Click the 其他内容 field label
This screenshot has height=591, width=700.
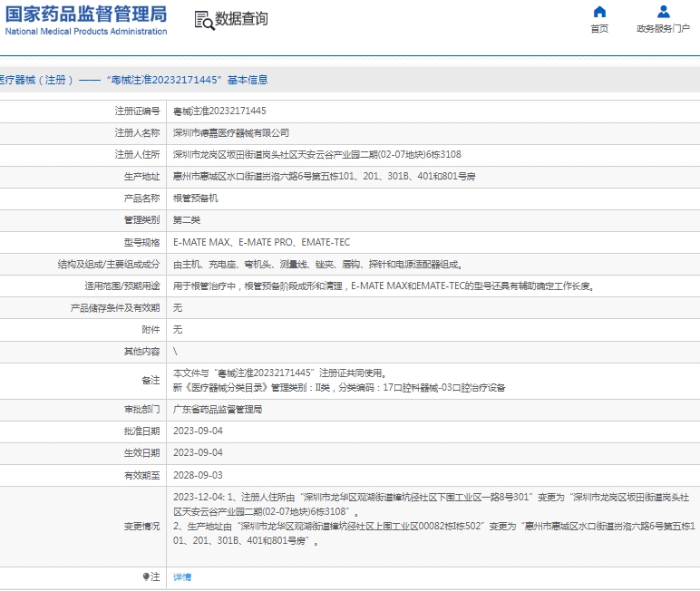click(141, 352)
